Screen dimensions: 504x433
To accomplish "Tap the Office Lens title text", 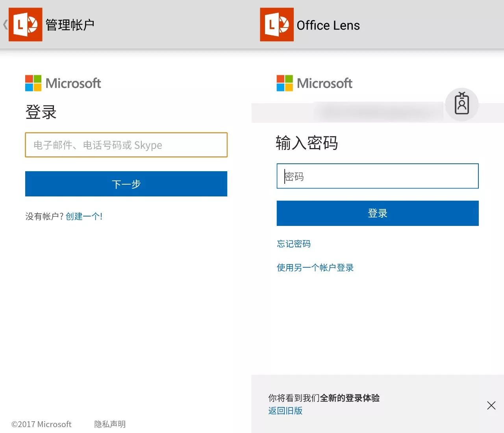I will [328, 25].
